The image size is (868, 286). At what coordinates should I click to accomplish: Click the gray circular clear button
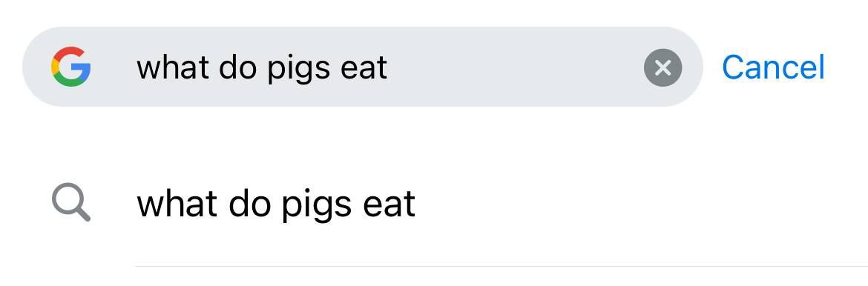click(x=662, y=67)
